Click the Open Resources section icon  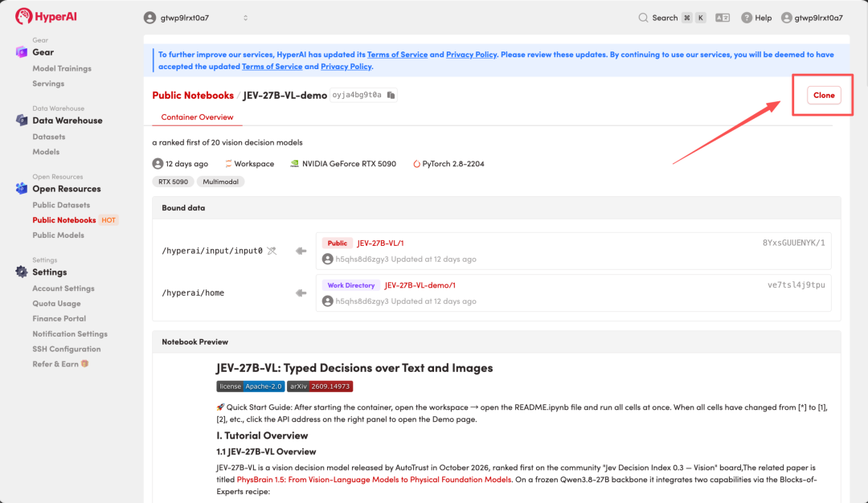tap(22, 188)
